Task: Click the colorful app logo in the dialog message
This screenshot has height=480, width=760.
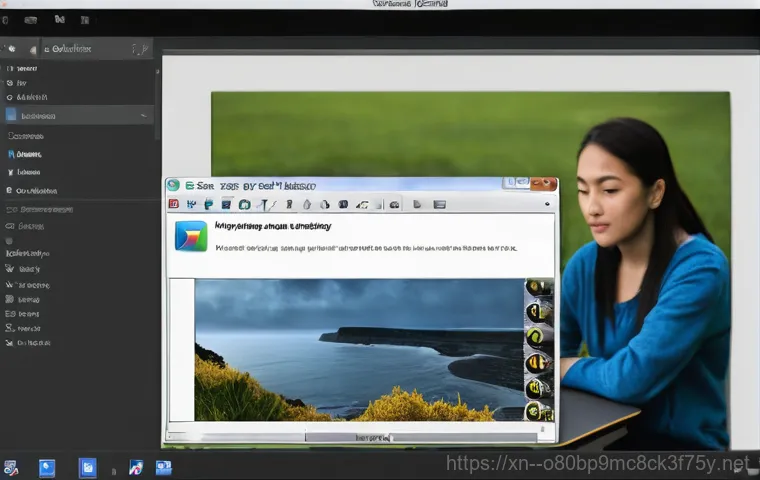Action: tap(190, 236)
